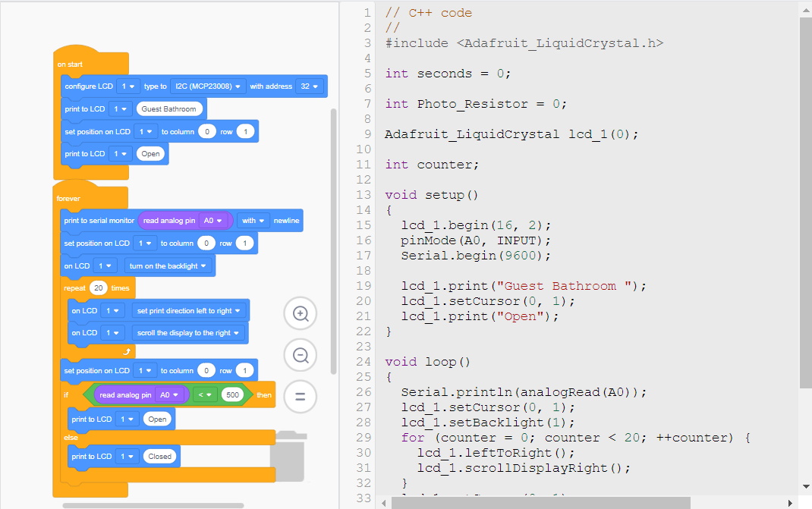The width and height of the screenshot is (812, 509).
Task: Open analog pin A0 dropdown in if condition
Action: 169,395
